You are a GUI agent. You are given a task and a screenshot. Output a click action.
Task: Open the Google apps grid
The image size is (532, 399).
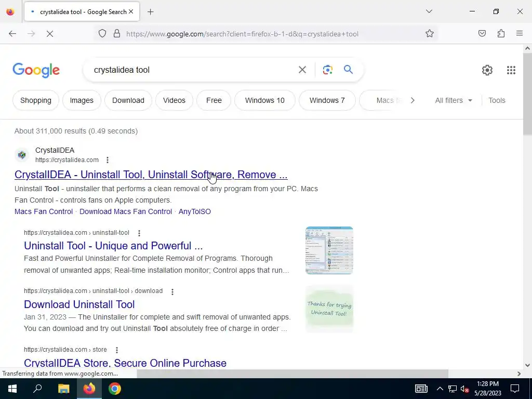[511, 70]
